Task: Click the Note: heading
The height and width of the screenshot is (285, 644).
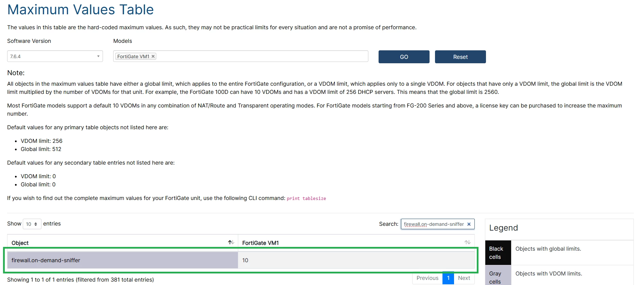Action: coord(16,73)
